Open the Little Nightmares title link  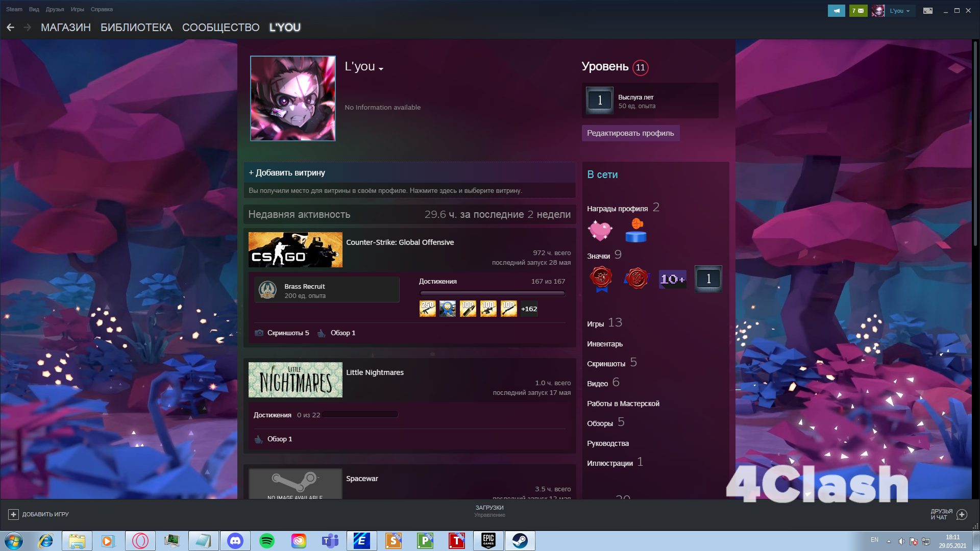click(x=375, y=372)
